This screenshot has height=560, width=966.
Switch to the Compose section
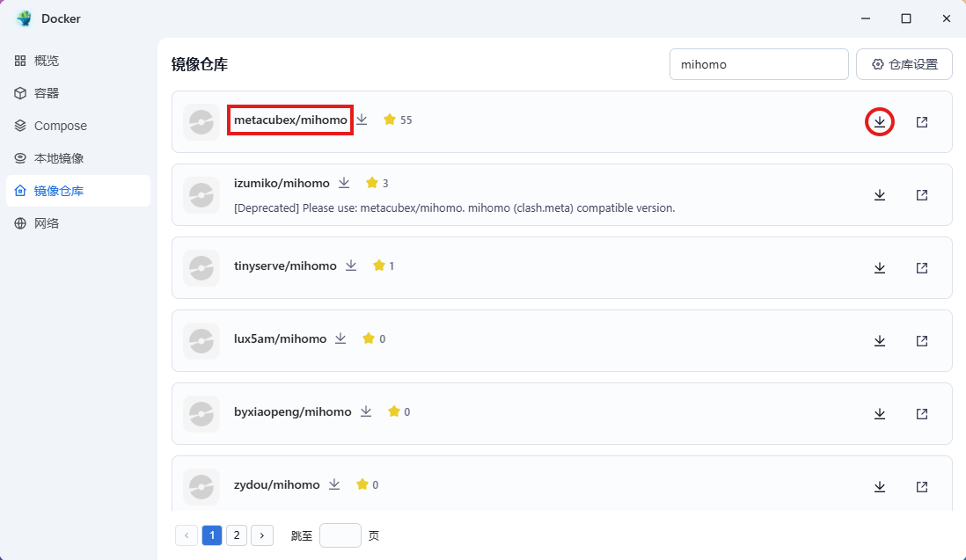click(x=78, y=126)
